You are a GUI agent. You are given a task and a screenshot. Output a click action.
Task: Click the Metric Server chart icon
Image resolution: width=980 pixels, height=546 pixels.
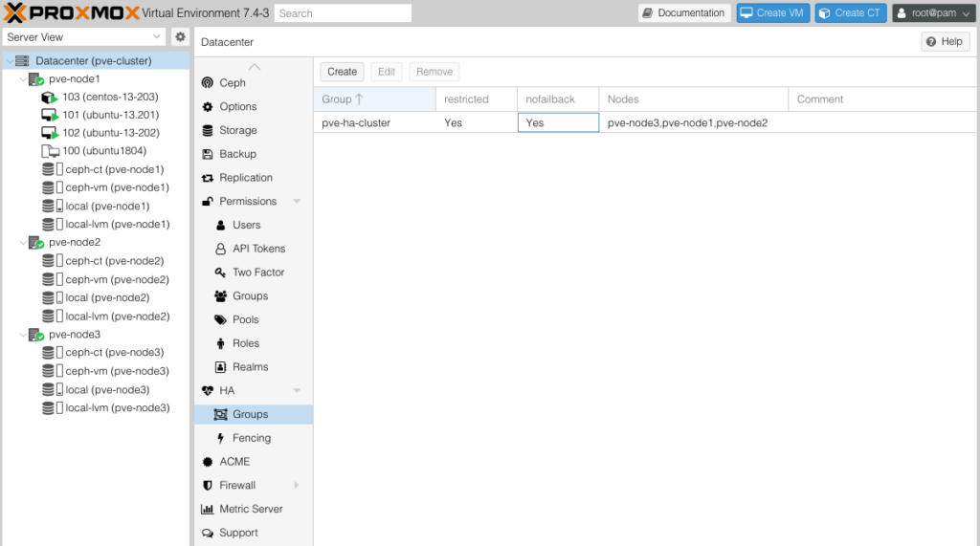tap(208, 509)
